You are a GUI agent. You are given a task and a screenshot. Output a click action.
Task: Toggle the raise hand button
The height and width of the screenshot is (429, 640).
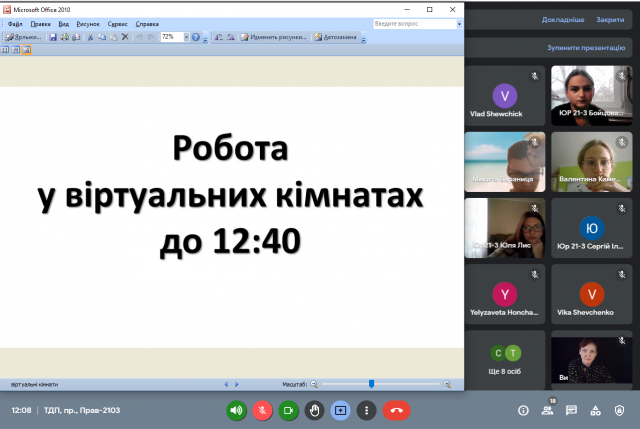click(314, 411)
